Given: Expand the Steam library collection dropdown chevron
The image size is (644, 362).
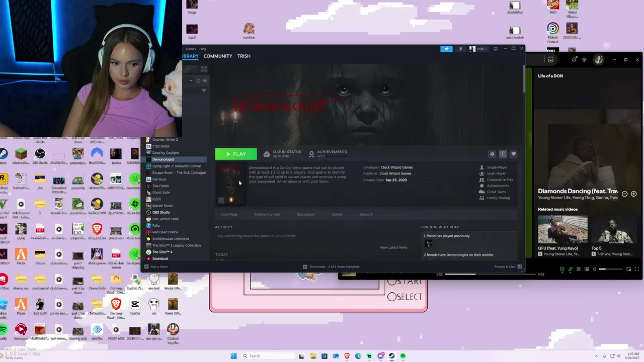Looking at the screenshot, I should 191,80.
